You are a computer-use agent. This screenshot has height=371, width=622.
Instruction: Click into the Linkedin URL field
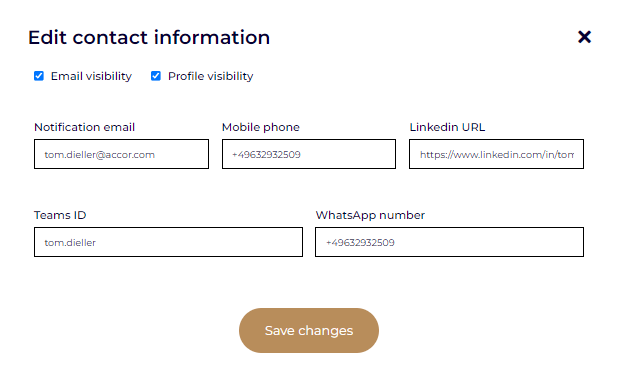tap(497, 154)
